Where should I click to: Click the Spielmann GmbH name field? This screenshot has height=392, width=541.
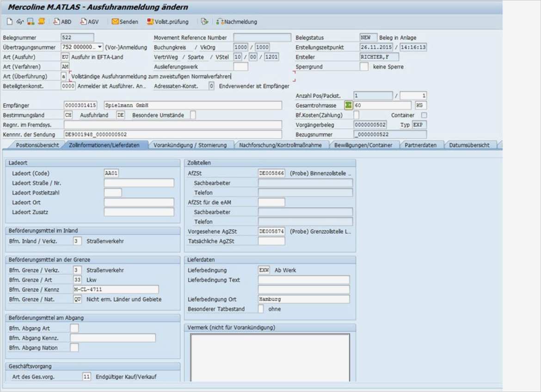(x=193, y=105)
